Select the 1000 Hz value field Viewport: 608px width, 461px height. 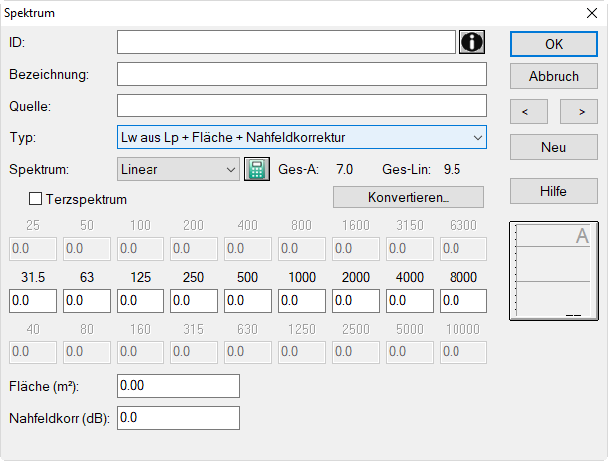(x=302, y=300)
